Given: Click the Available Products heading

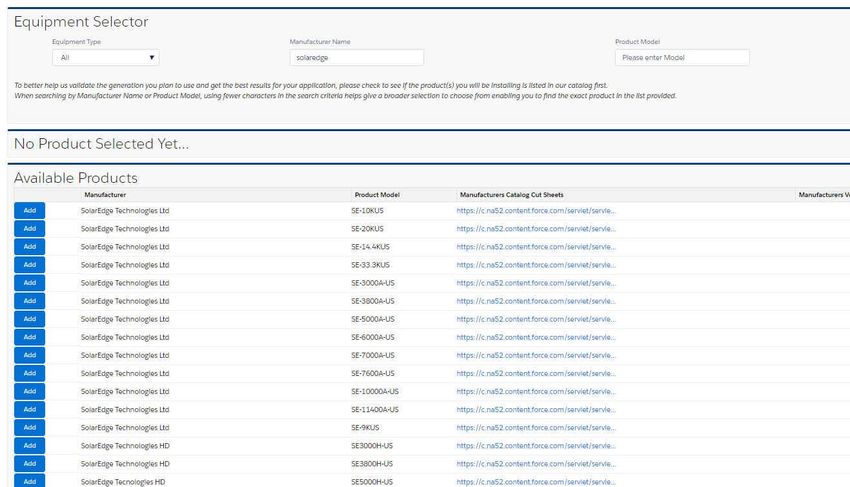Looking at the screenshot, I should [76, 178].
